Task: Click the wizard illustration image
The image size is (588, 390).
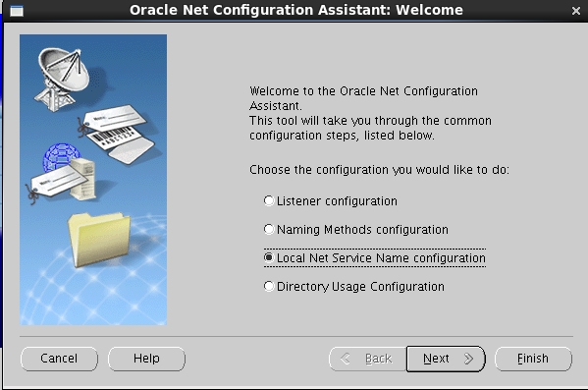Action: [93, 180]
